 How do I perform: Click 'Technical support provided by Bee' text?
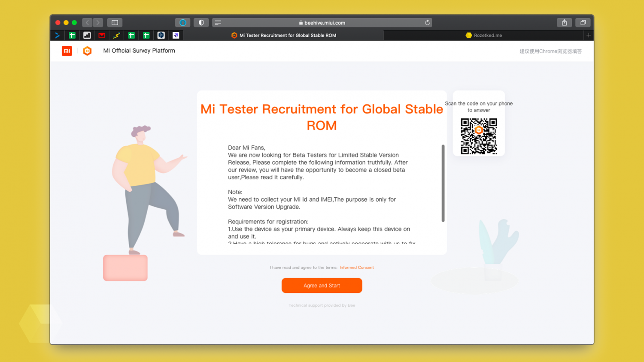click(x=322, y=305)
